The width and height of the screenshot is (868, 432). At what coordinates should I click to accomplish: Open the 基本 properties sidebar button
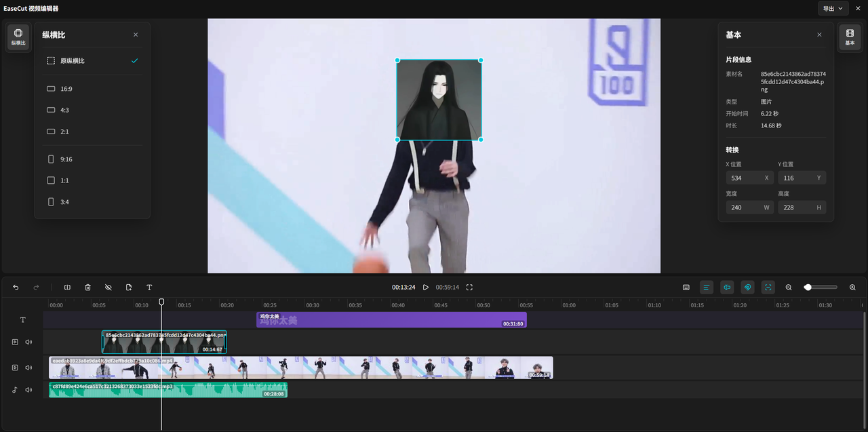point(850,37)
